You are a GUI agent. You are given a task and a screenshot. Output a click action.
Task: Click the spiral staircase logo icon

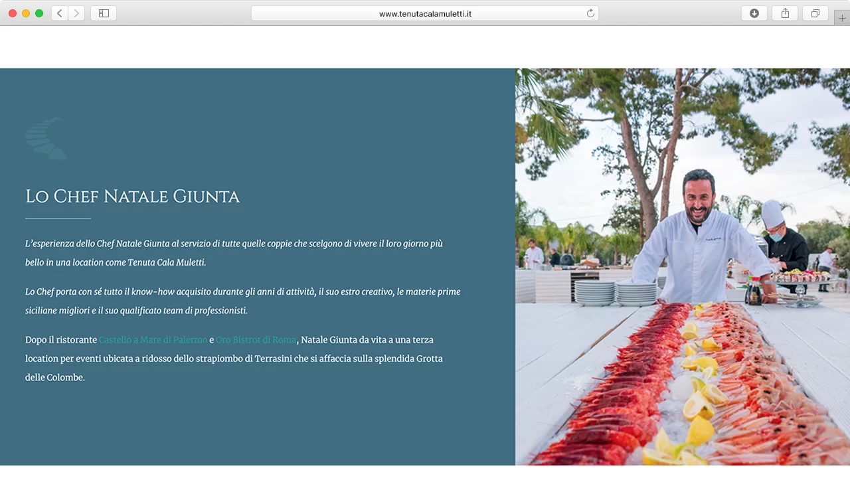pos(46,138)
